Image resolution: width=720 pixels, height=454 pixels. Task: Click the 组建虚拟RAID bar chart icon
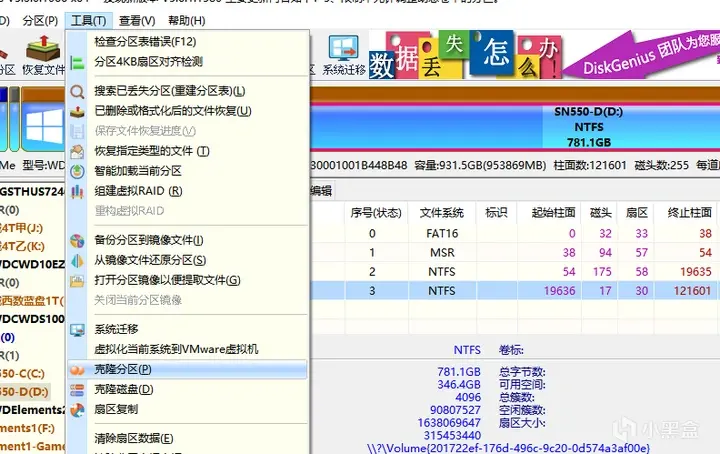point(77,191)
